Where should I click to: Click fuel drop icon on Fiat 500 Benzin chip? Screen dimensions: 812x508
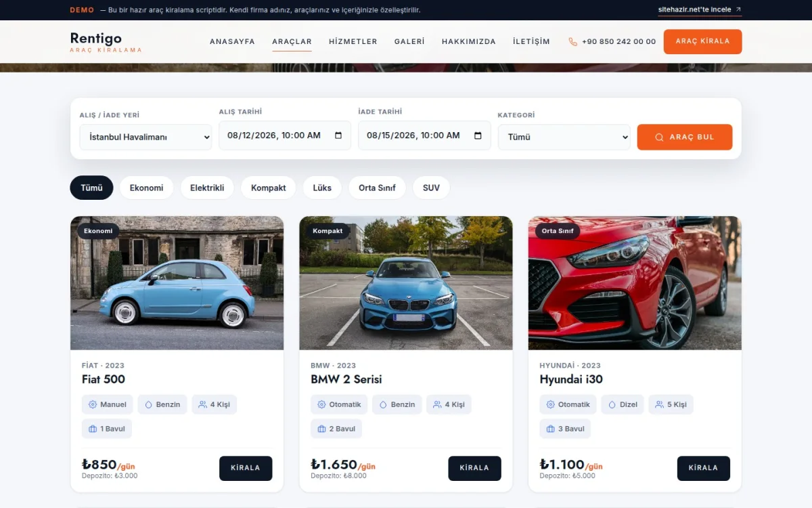click(x=149, y=404)
